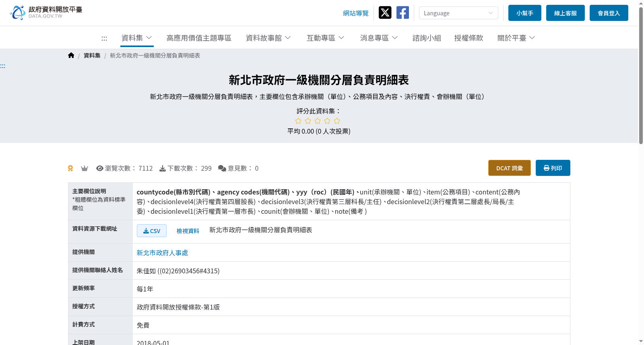The image size is (644, 345).
Task: Click the DCAT 詞彙 button
Action: (x=510, y=168)
